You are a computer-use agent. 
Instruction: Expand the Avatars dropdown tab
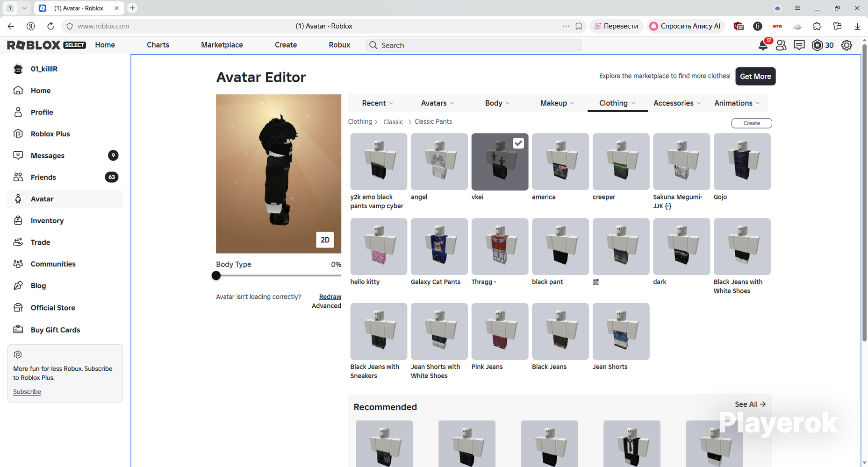[x=438, y=103]
